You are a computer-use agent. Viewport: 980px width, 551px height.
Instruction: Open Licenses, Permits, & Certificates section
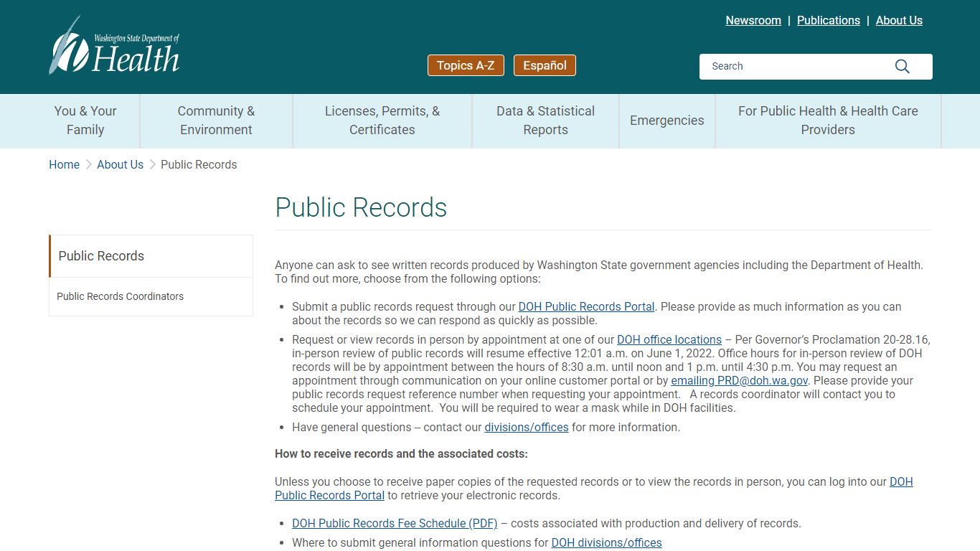pyautogui.click(x=382, y=121)
